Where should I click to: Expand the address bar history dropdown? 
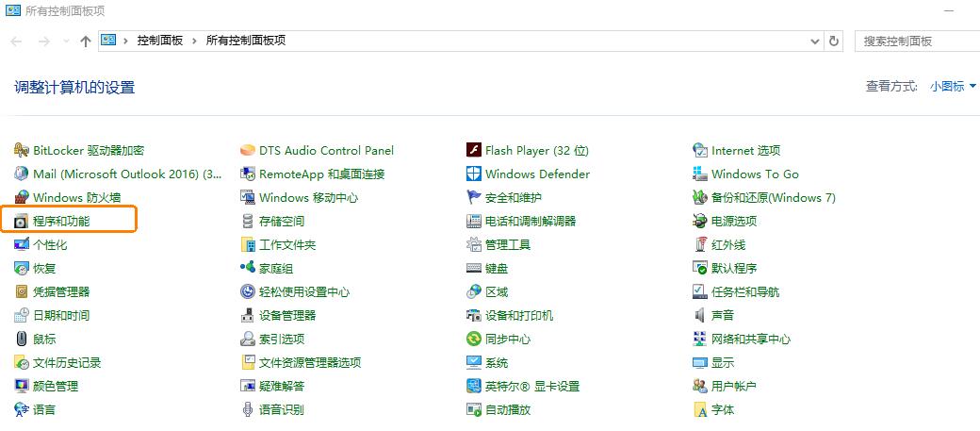pyautogui.click(x=814, y=41)
